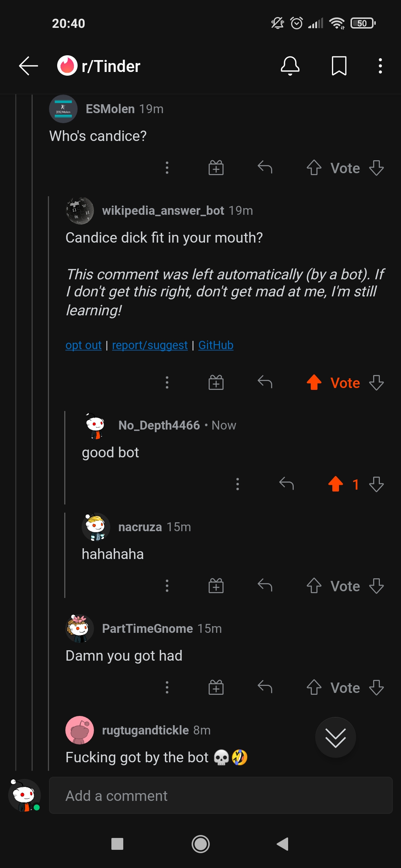The image size is (401, 868).
Task: Downvote the wikipedia_answer_bot comment
Action: click(x=376, y=383)
